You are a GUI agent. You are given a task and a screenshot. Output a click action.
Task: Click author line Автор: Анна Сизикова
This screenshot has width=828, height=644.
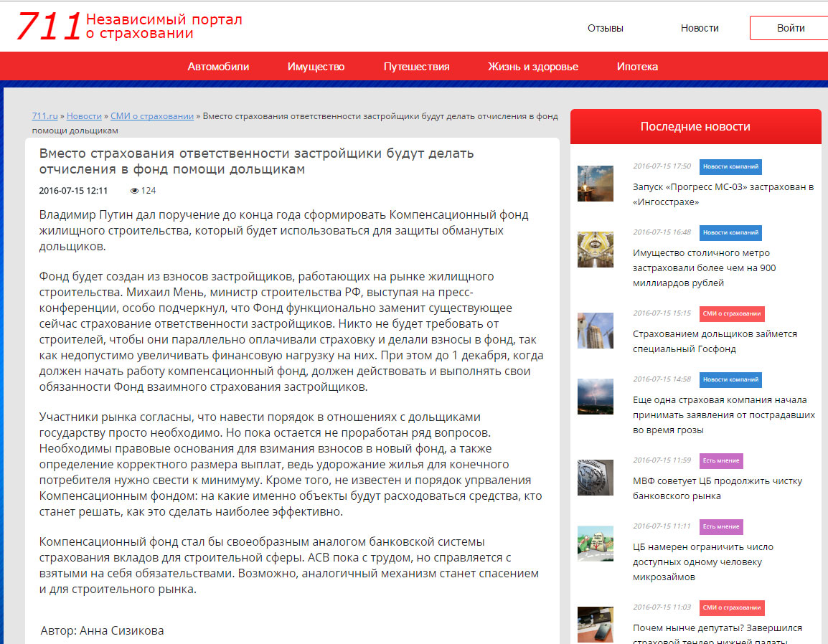tap(102, 630)
